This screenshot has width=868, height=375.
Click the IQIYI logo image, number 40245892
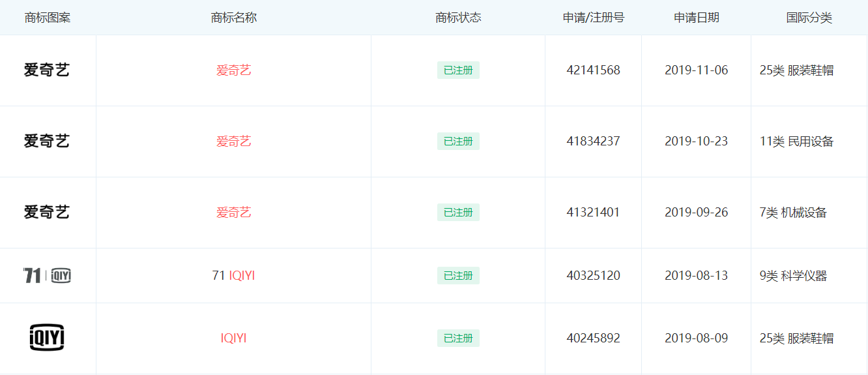pos(47,338)
